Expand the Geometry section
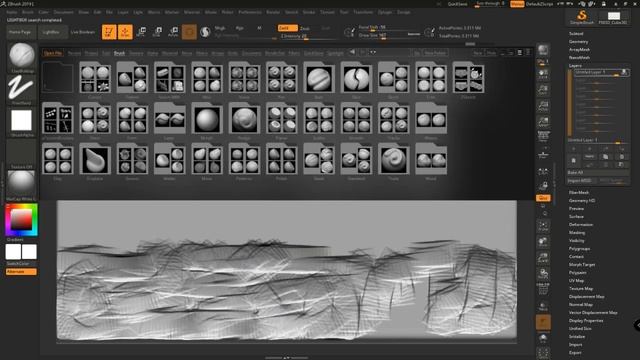 (578, 42)
